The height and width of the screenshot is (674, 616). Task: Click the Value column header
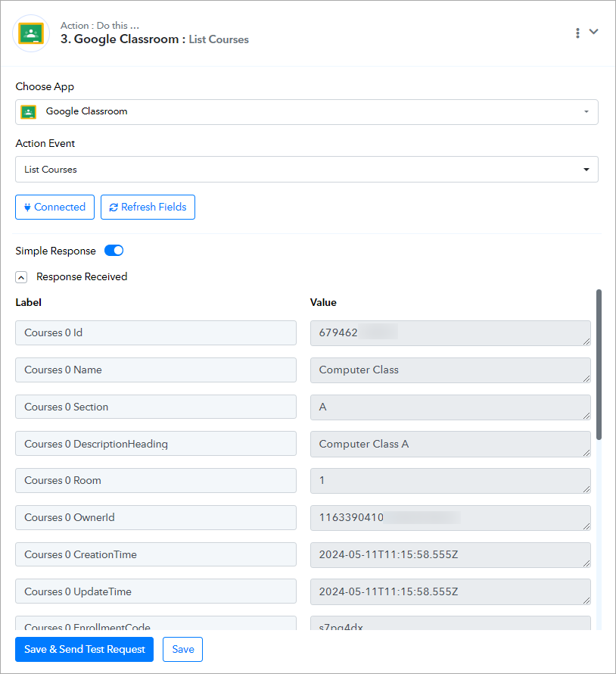click(323, 303)
